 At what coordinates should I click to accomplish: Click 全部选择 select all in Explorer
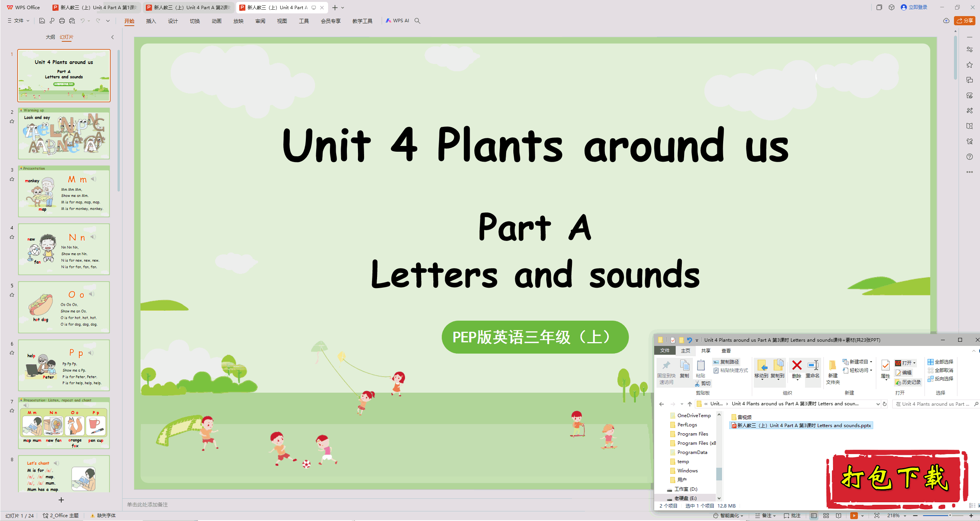(x=940, y=362)
